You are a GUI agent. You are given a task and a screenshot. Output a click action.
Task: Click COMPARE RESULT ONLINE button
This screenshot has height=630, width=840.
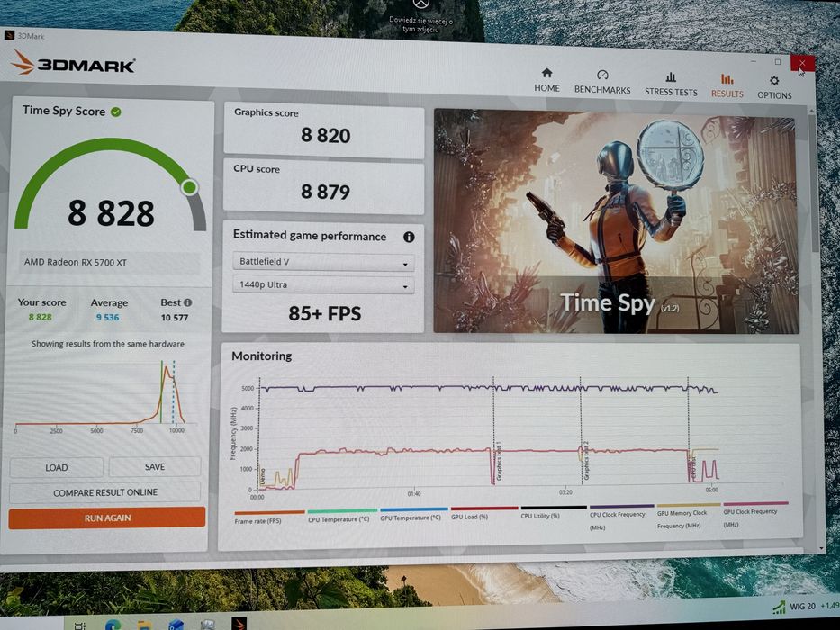click(x=105, y=492)
